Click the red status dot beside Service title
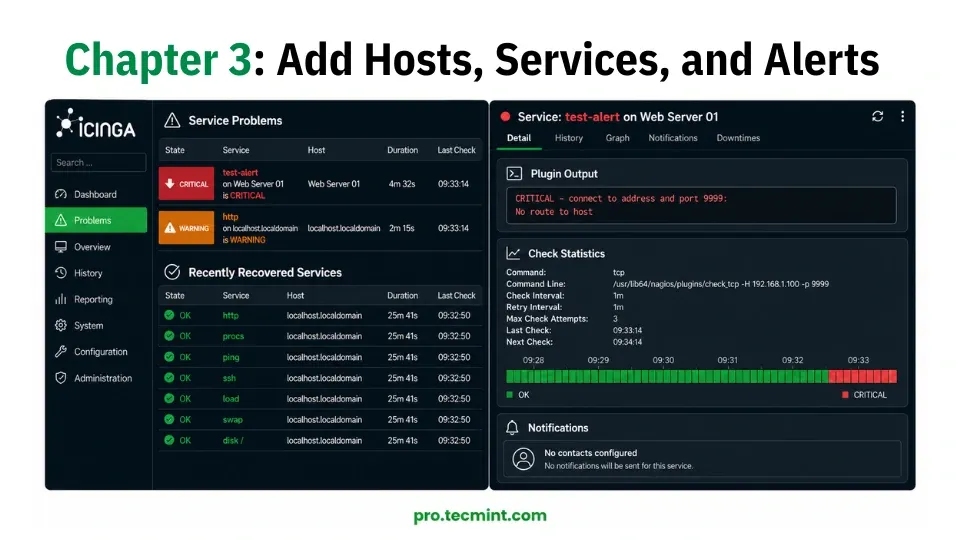 pyautogui.click(x=505, y=117)
